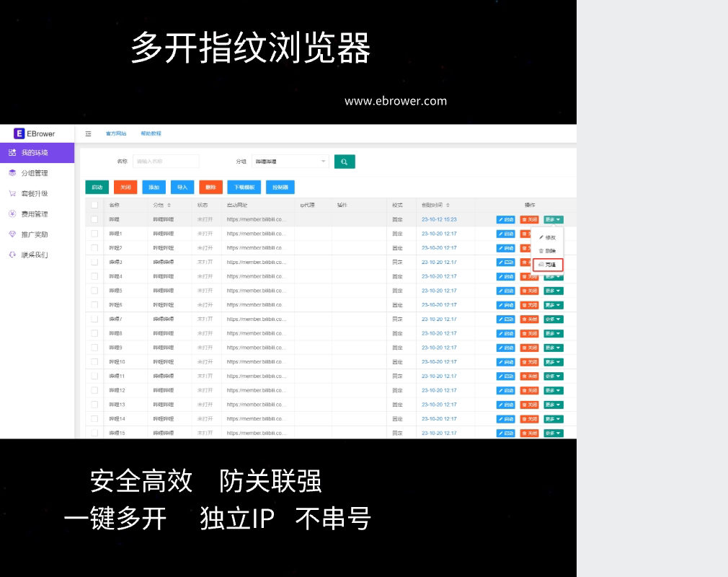Click the blue 添加 toolbar button

pyautogui.click(x=154, y=188)
